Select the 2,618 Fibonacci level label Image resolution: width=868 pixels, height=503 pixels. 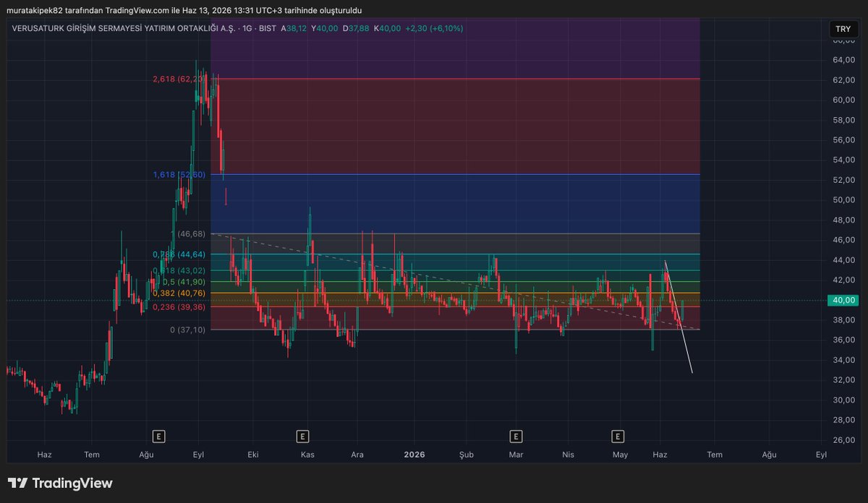[x=179, y=79]
